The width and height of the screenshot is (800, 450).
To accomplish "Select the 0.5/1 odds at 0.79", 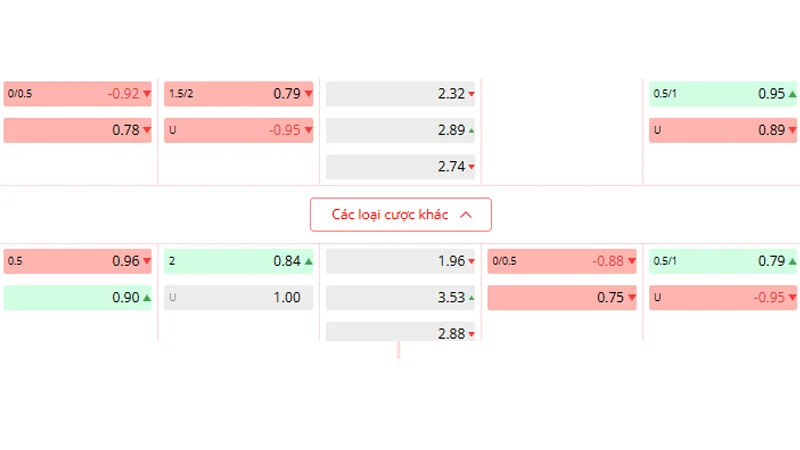I will tap(723, 261).
